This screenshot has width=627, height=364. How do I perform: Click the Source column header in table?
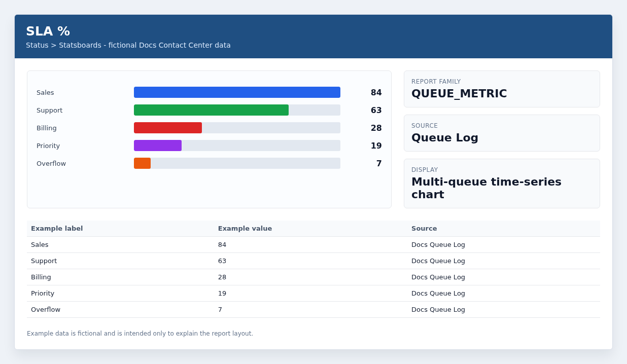[x=424, y=229]
